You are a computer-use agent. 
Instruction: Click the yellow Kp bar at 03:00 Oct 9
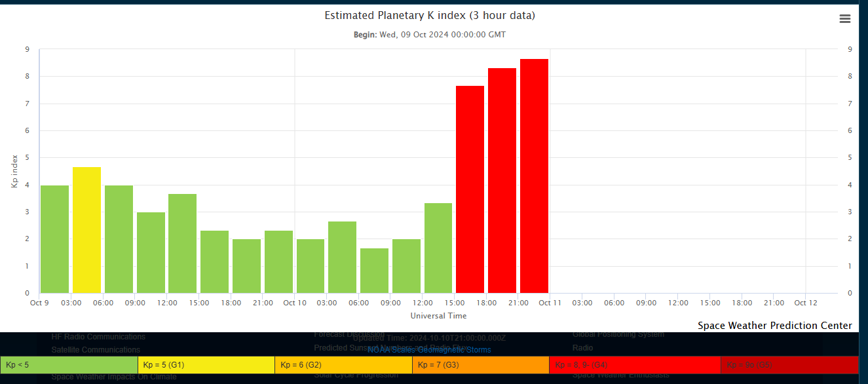tap(86, 230)
